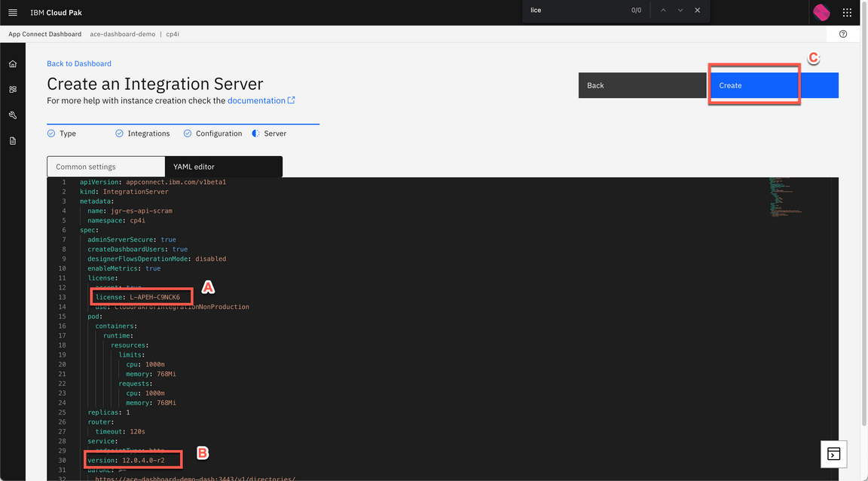The image size is (868, 481).
Task: Jump to next find match arrow
Action: coord(680,11)
